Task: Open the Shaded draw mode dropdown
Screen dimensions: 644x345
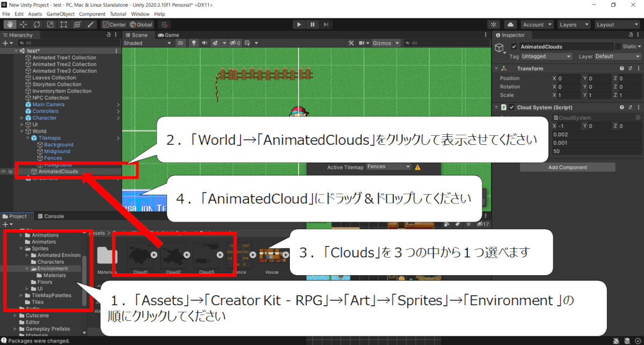Action: 147,43
